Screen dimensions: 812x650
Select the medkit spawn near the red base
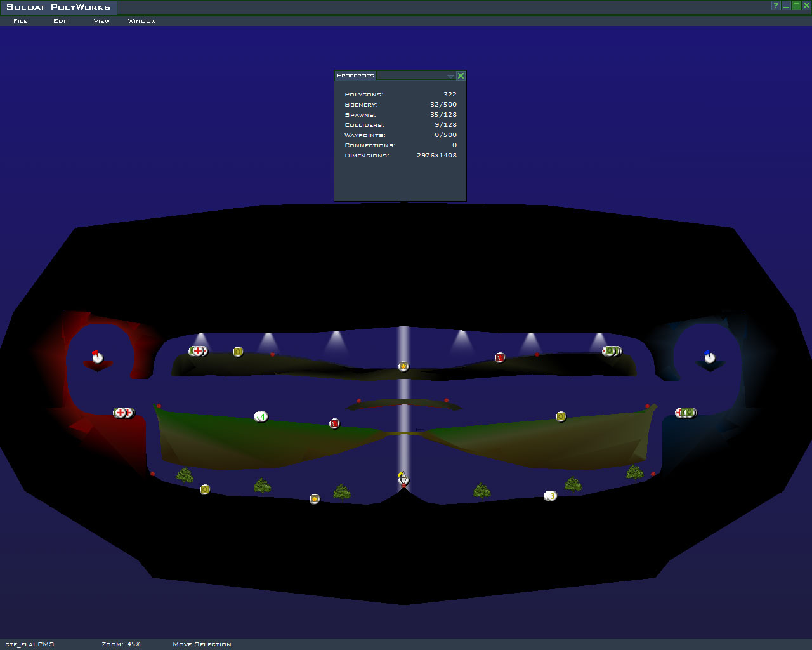tap(121, 413)
